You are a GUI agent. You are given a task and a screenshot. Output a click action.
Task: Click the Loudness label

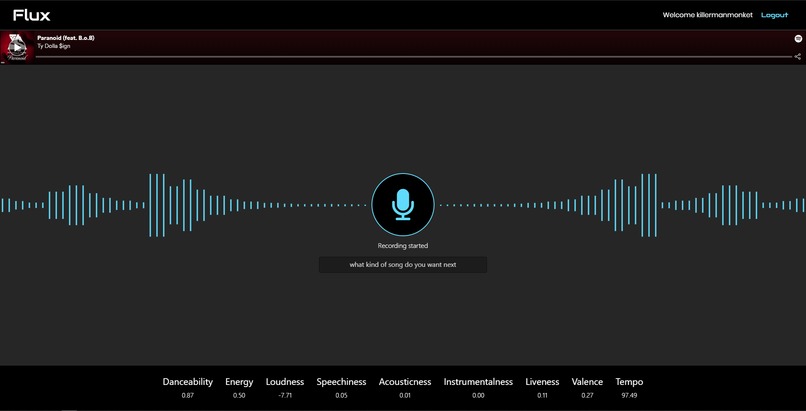coord(285,382)
